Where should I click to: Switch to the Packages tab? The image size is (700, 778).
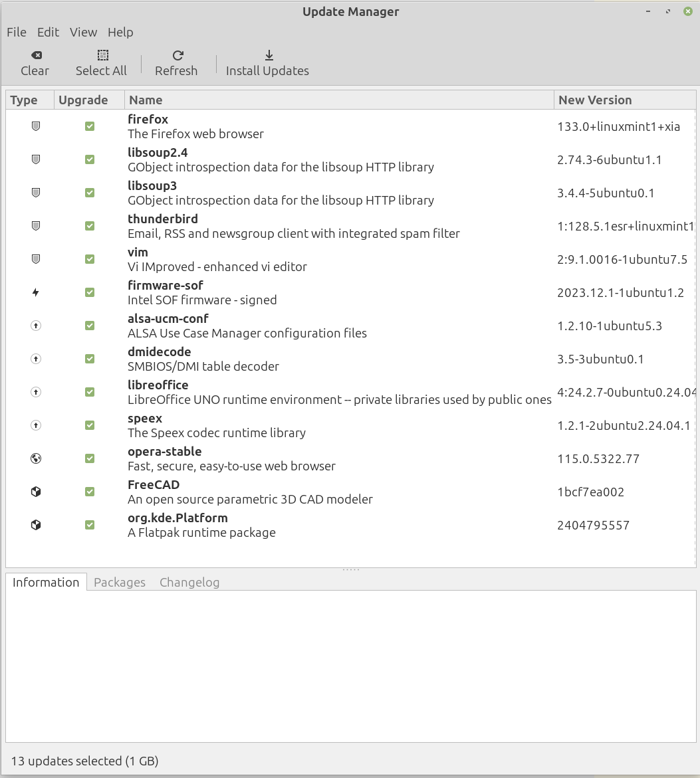120,582
